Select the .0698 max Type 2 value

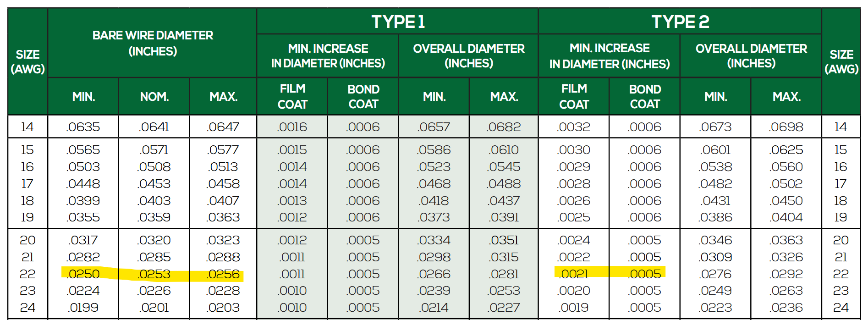click(x=786, y=127)
